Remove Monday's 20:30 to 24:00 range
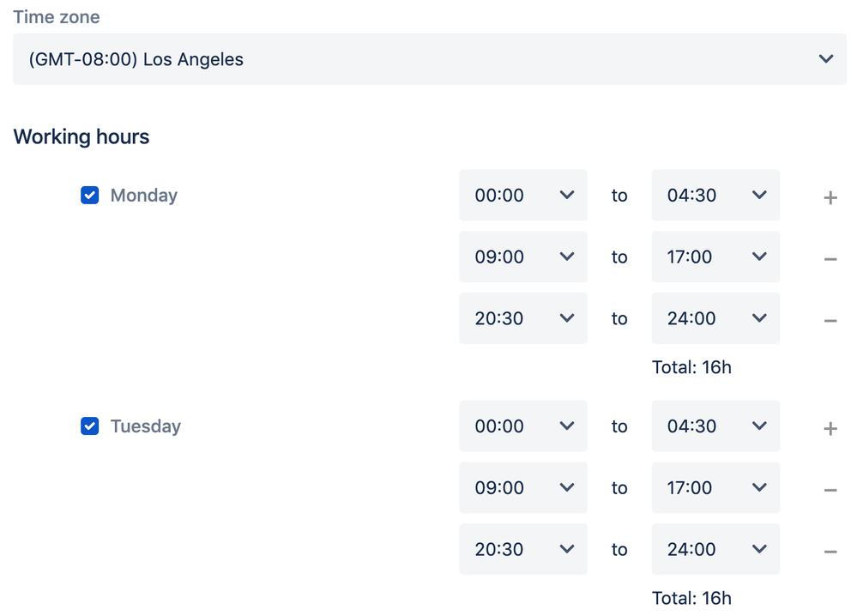The image size is (857, 616). click(830, 320)
